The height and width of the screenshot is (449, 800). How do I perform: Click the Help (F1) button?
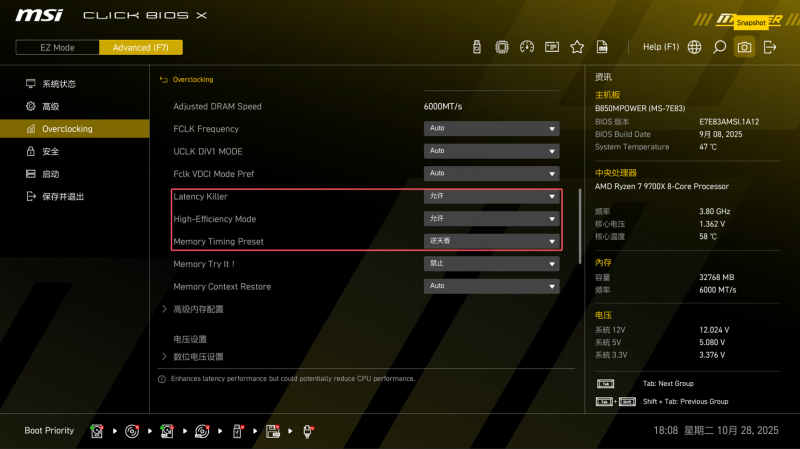660,47
